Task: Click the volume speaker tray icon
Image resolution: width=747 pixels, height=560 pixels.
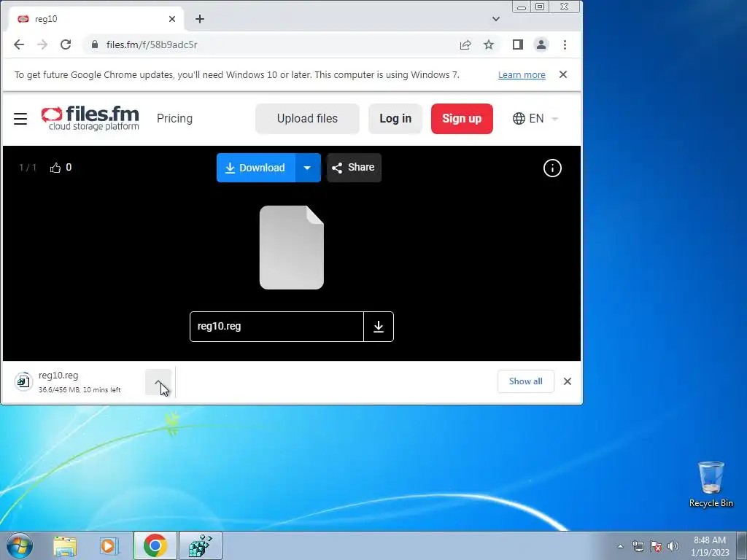Action: pos(673,546)
